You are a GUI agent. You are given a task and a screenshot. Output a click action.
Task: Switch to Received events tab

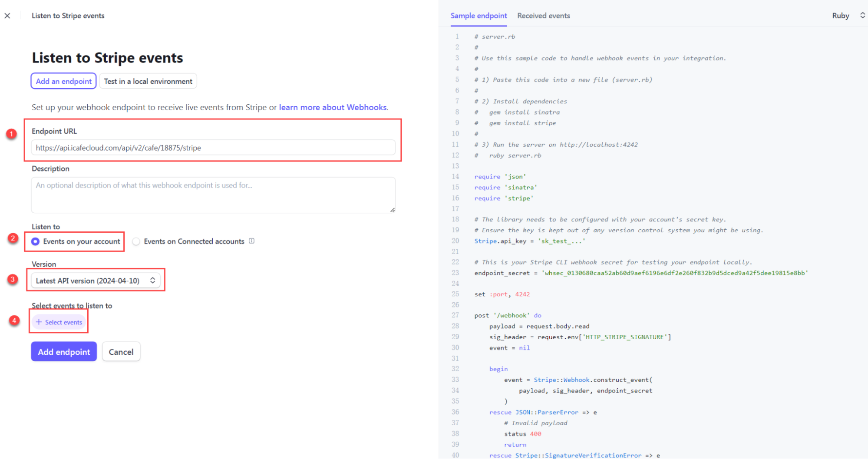[543, 16]
